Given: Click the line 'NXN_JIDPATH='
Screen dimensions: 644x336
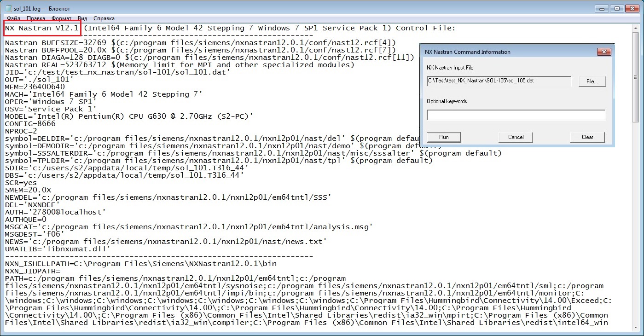Looking at the screenshot, I should pyautogui.click(x=32, y=271).
